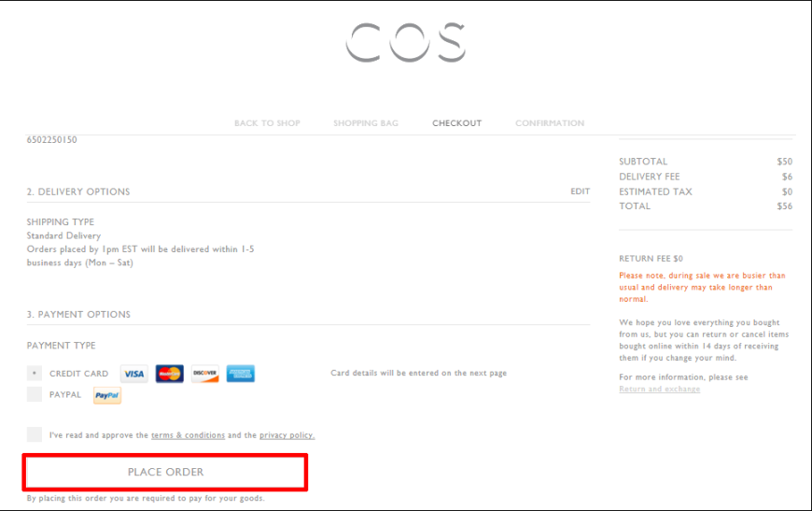Click the COS logo
Viewport: 812px width, 511px height.
[405, 42]
